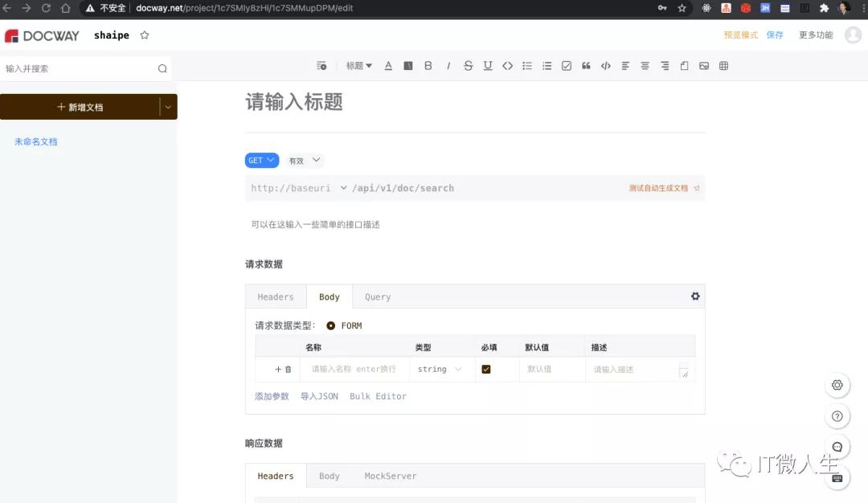Insert an image from the toolbar
This screenshot has height=503, width=868.
tap(704, 66)
